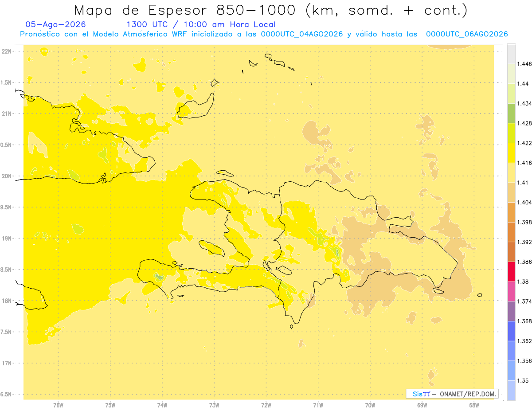Click the time text '1300 UTC / 10:00 am Hora Local'
Viewport: 532px width, 411px height.
click(x=201, y=25)
